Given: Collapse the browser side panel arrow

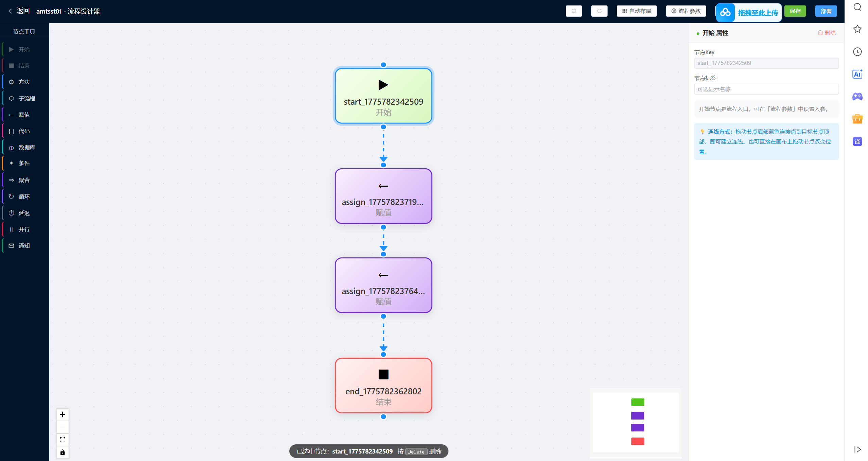Looking at the screenshot, I should [x=857, y=449].
